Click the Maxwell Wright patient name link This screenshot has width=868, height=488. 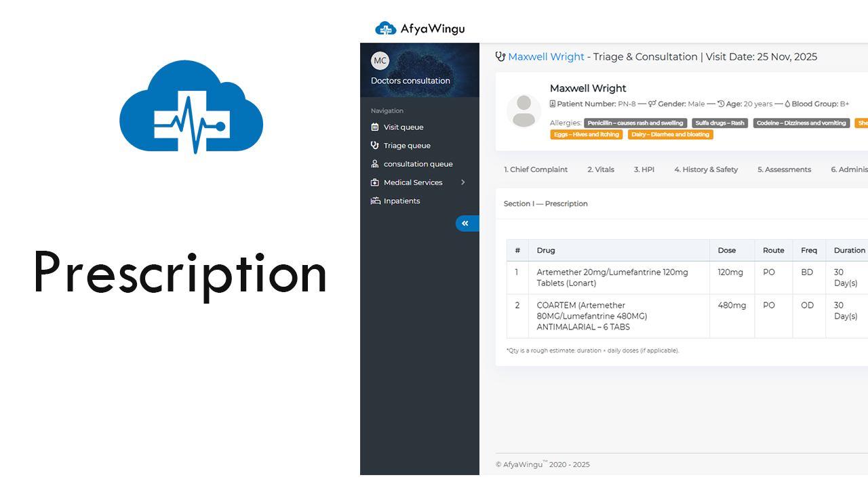[x=546, y=57]
